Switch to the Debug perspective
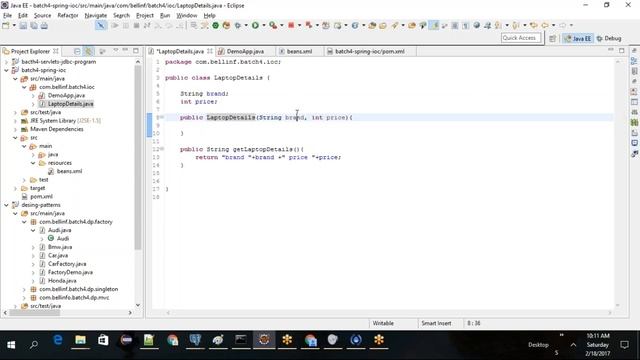This screenshot has width=640, height=360. (609, 38)
